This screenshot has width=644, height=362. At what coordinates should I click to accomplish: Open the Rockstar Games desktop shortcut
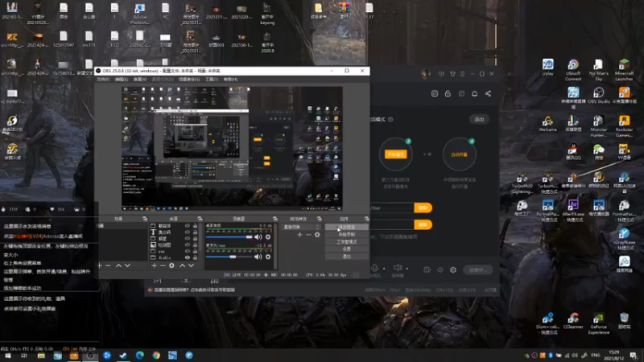[x=624, y=126]
